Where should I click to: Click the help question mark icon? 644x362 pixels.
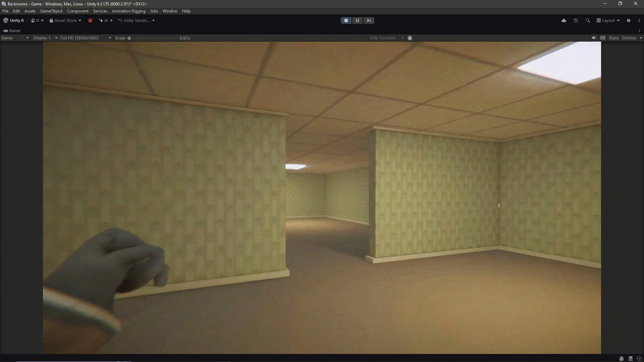tap(629, 20)
